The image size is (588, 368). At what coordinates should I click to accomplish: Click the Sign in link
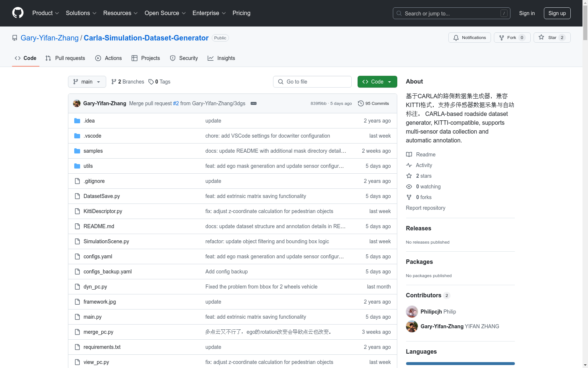tap(527, 13)
